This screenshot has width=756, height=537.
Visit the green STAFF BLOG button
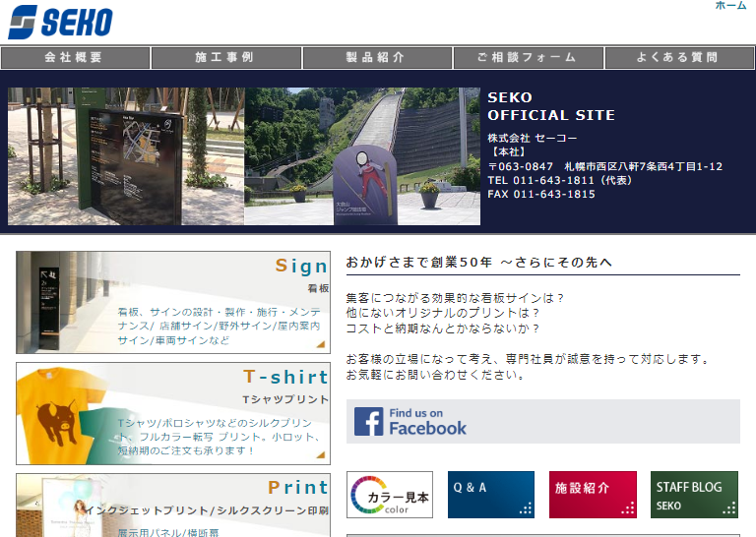click(x=694, y=495)
